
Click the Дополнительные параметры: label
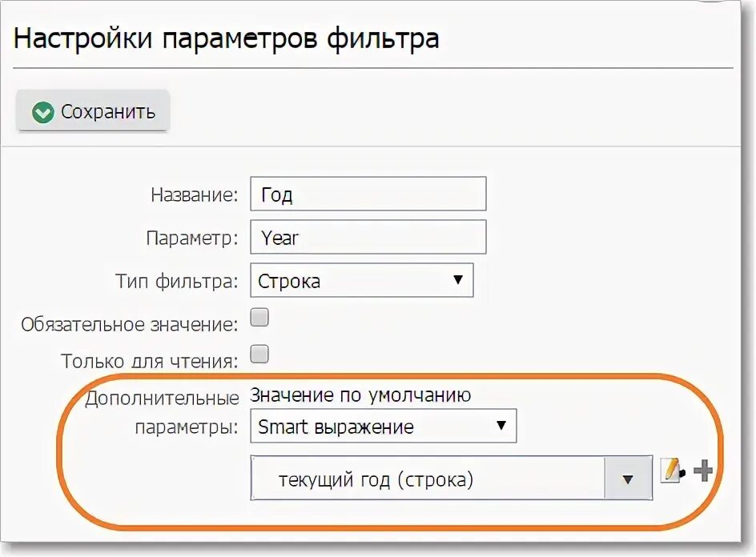[162, 412]
